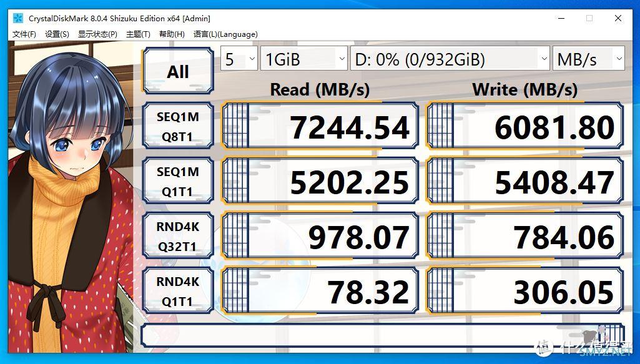The height and width of the screenshot is (364, 640).
Task: Open the 语言(L)(Language) menu
Action: pos(225,34)
